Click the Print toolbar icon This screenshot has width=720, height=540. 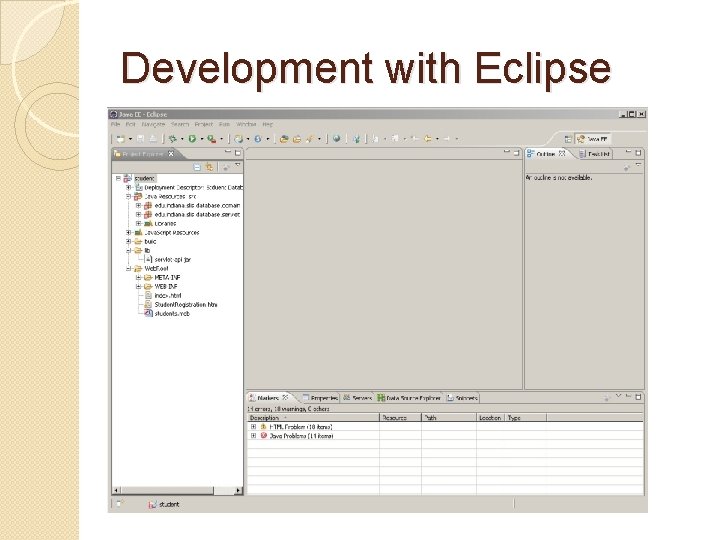pos(153,139)
